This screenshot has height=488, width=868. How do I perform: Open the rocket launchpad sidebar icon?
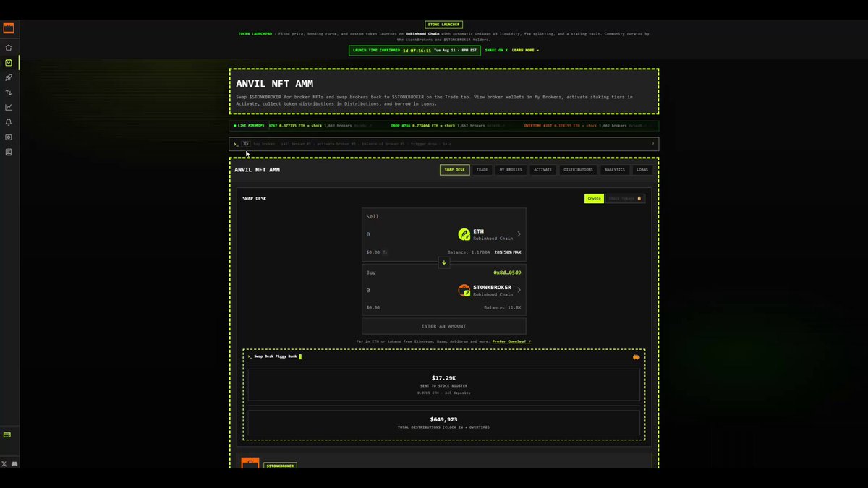(x=9, y=77)
